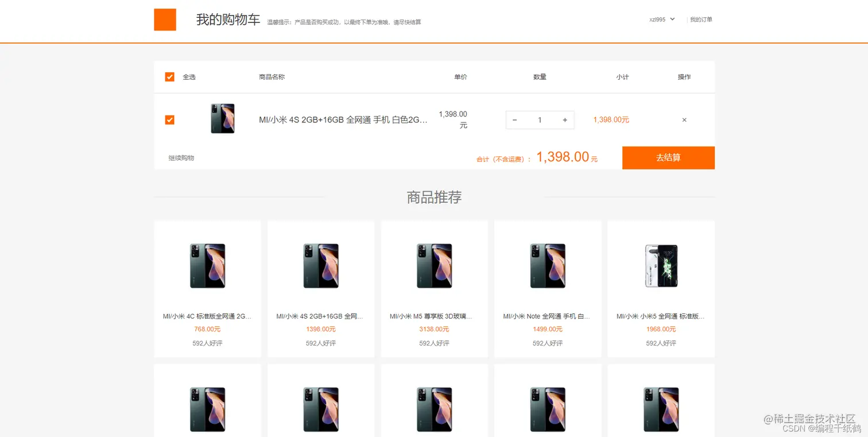
Task: Click the 继续购物 link
Action: click(x=181, y=157)
